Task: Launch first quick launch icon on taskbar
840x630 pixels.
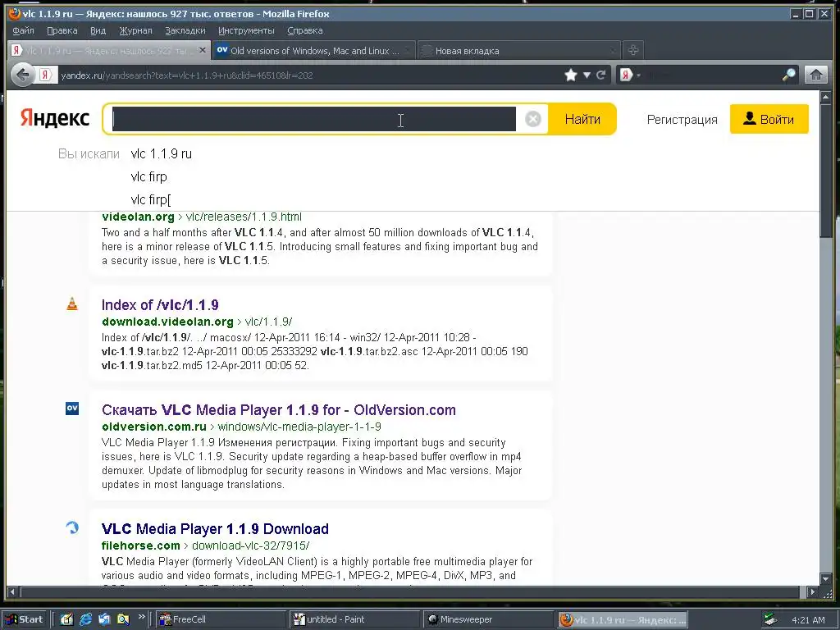Action: 66,619
